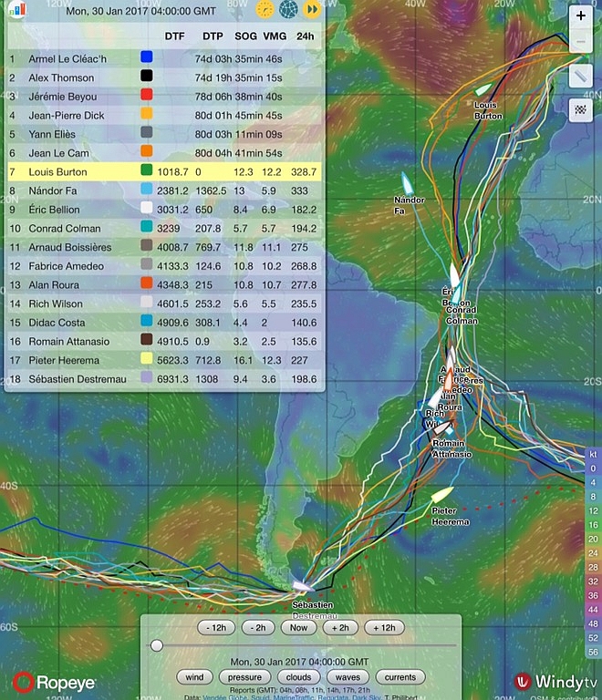Jump forward 2 hours
Viewport: 602px width, 700px height.
[339, 628]
